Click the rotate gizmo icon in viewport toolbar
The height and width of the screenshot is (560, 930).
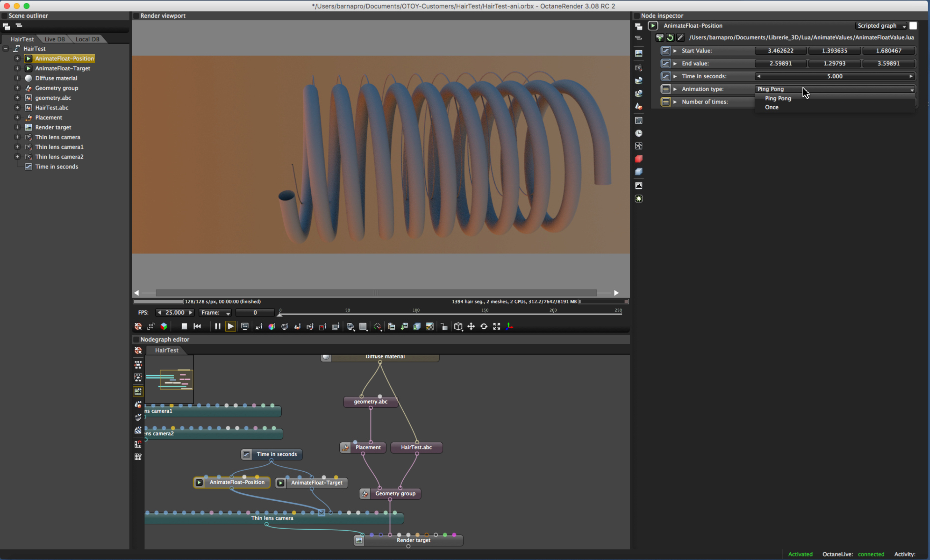[x=484, y=327]
